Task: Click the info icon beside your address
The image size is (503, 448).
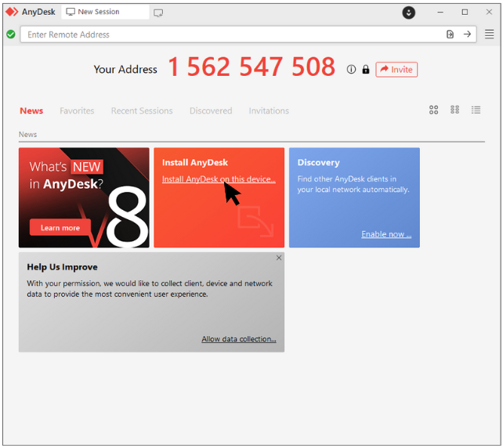Action: coord(351,69)
